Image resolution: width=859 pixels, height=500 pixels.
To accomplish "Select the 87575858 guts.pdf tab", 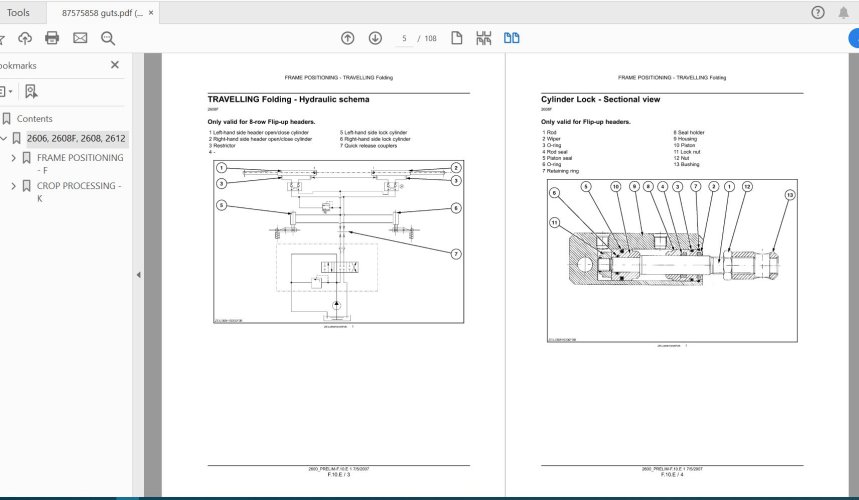I will 102,13.
